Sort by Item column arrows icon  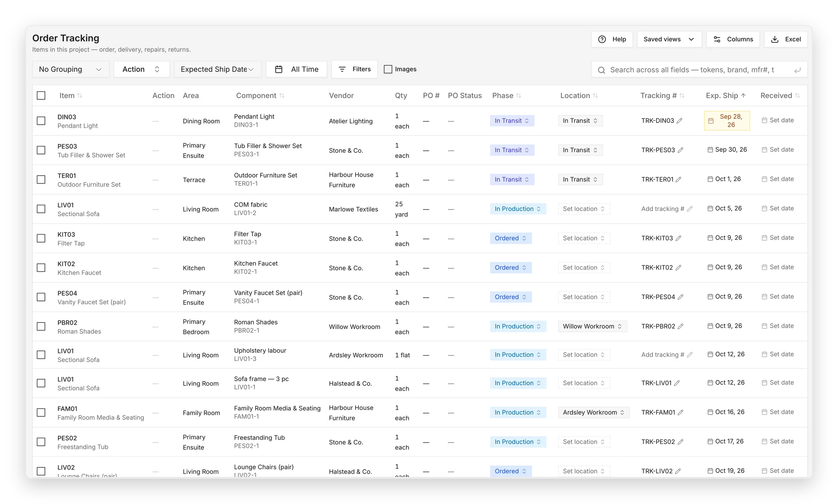[x=80, y=96]
